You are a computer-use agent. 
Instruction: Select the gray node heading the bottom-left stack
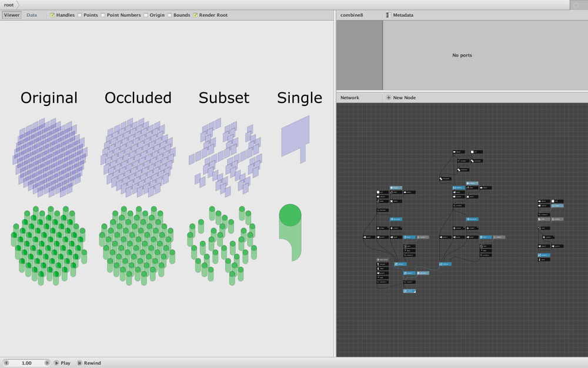(383, 260)
